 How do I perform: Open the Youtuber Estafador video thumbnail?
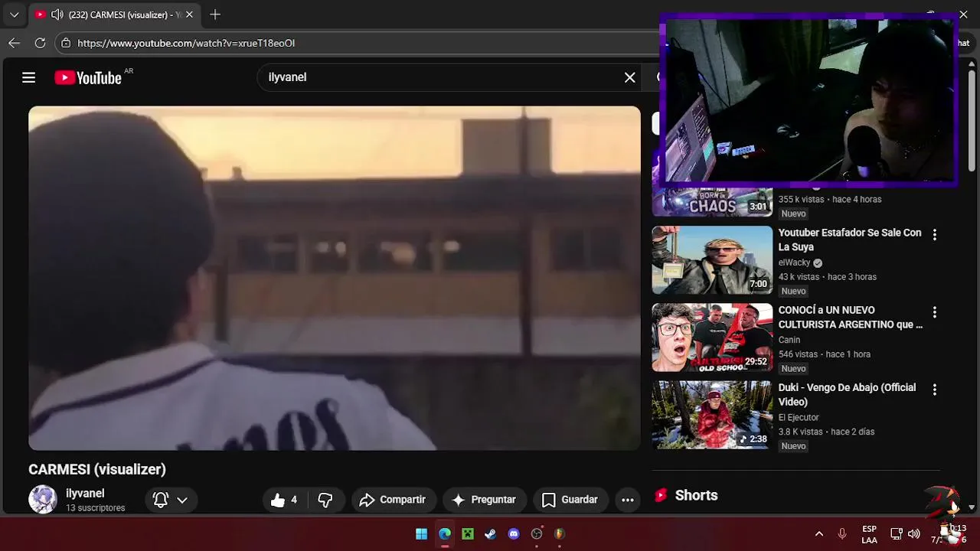coord(712,260)
